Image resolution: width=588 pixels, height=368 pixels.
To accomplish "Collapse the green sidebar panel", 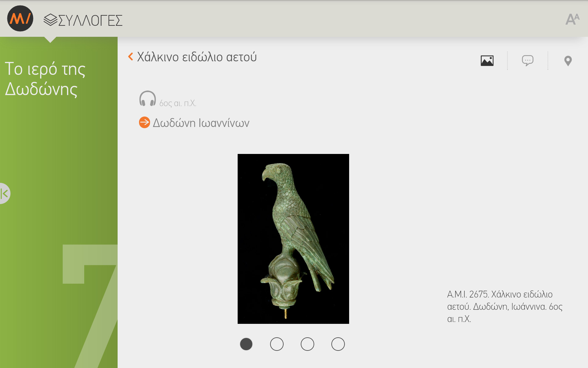I will click(x=5, y=194).
